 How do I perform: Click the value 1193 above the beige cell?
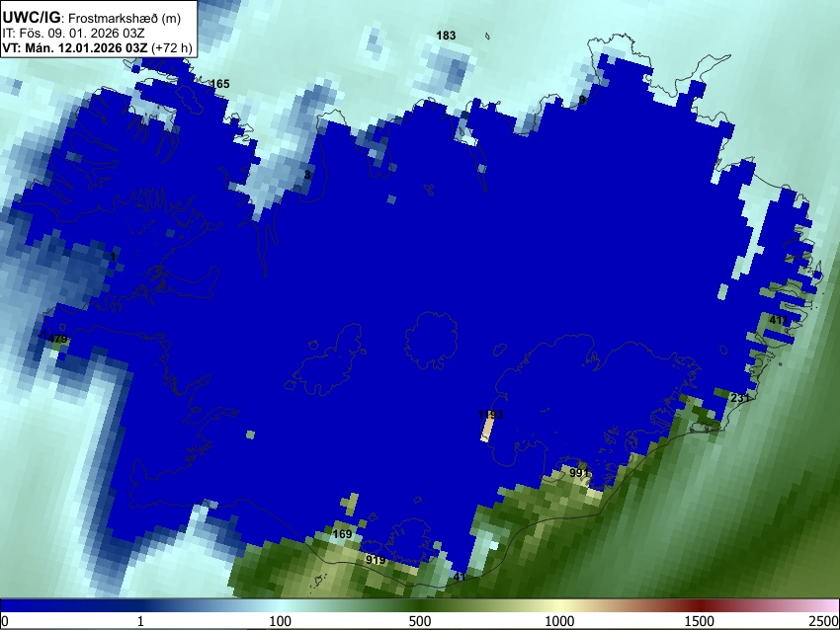[x=491, y=415]
